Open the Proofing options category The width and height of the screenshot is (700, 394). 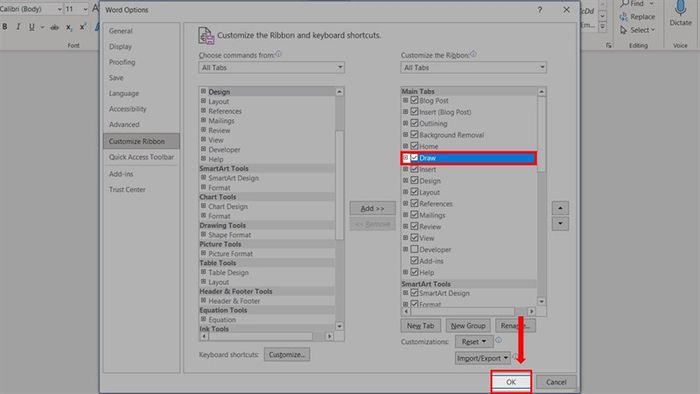pos(122,62)
